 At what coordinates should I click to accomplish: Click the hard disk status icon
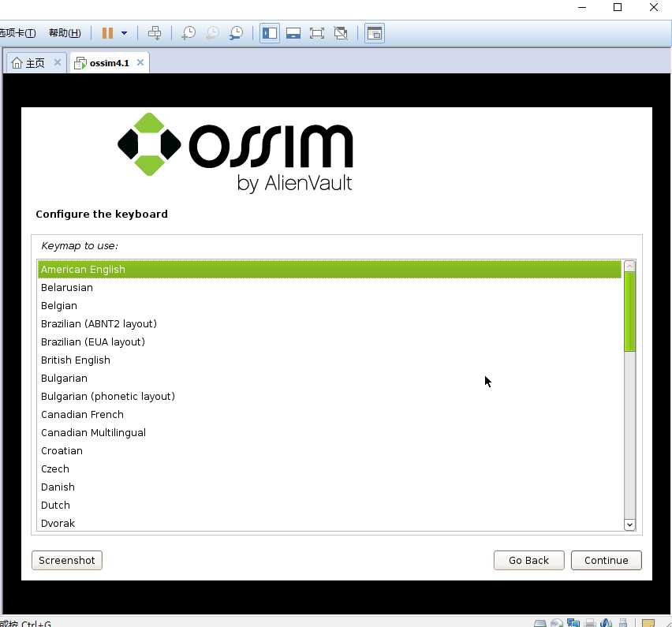(540, 624)
